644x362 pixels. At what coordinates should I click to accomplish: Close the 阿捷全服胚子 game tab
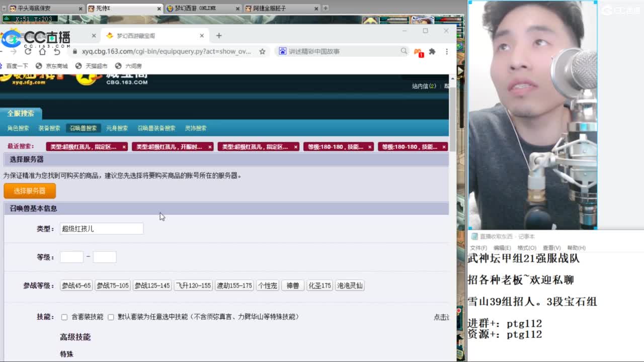316,9
